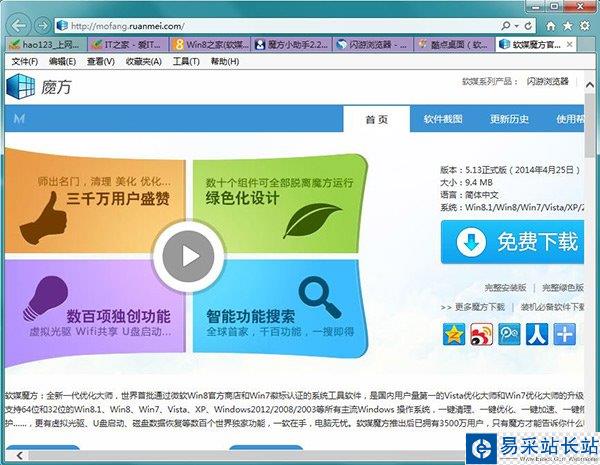Open the address bar dropdown arrow
This screenshot has height=465, width=600.
pos(516,26)
